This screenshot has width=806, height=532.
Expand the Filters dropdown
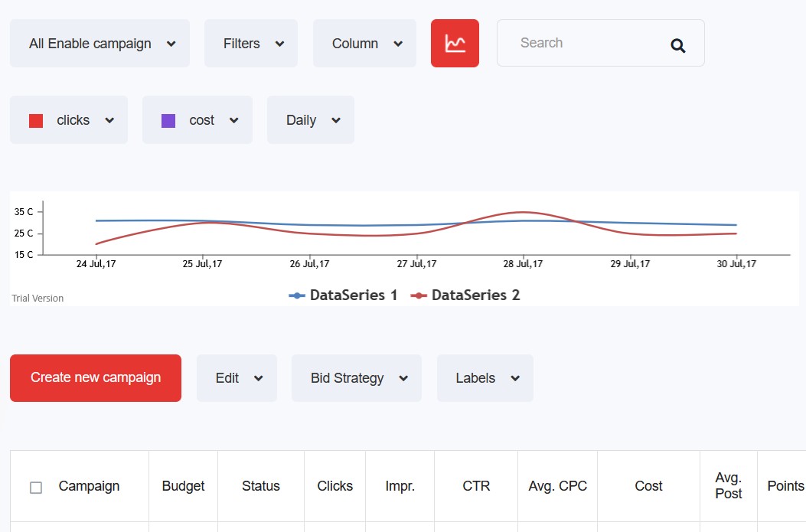pos(250,44)
